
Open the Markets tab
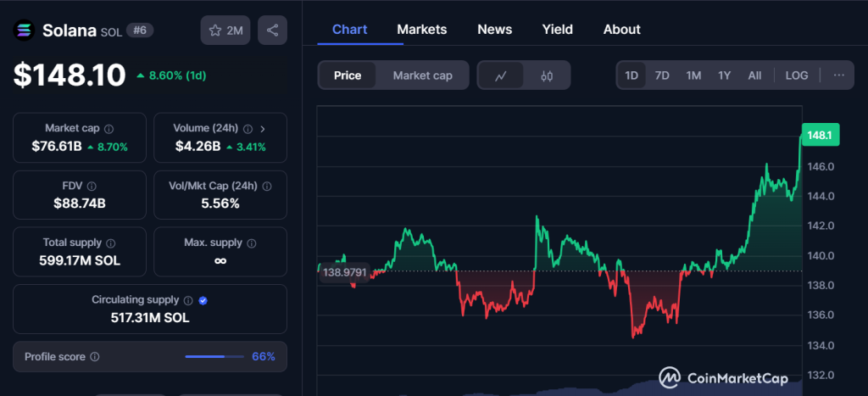pyautogui.click(x=422, y=30)
